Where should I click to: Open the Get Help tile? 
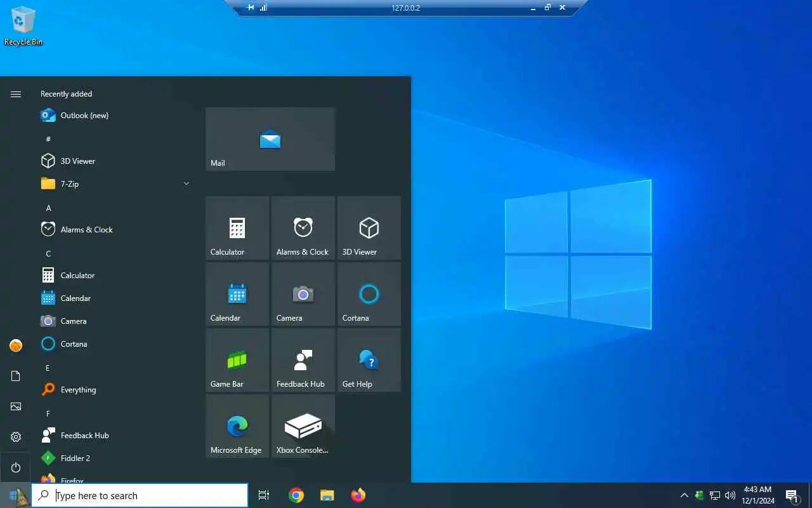[369, 360]
